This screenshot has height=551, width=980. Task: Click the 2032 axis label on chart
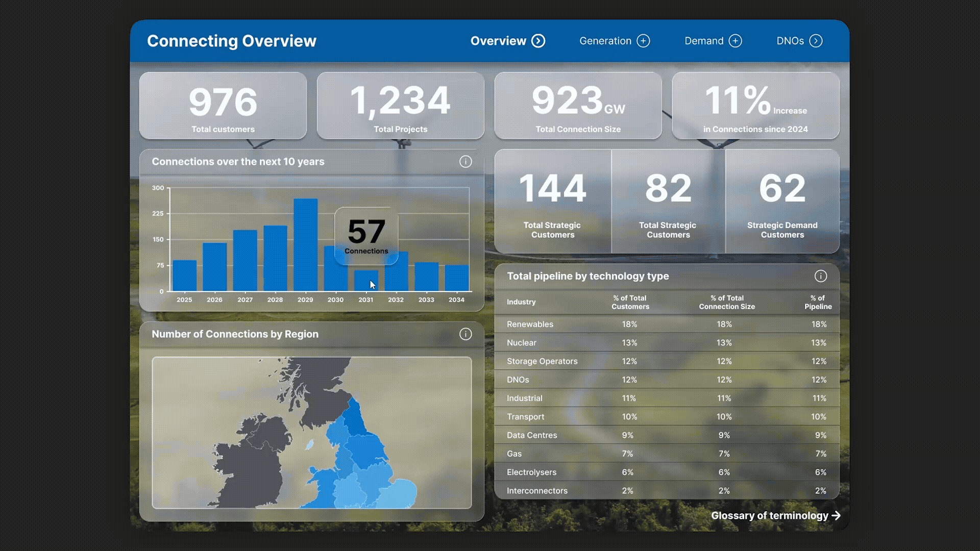coord(396,300)
